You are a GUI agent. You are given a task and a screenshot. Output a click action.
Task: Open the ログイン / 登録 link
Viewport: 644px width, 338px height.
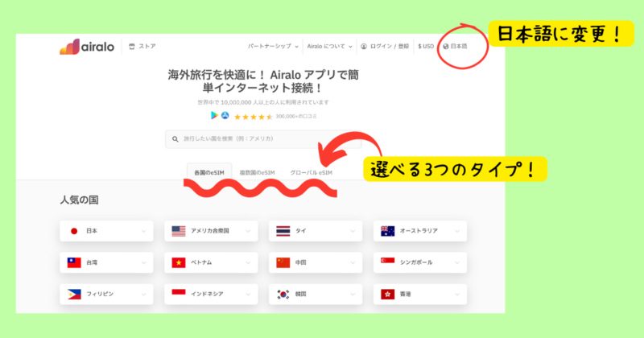click(390, 47)
